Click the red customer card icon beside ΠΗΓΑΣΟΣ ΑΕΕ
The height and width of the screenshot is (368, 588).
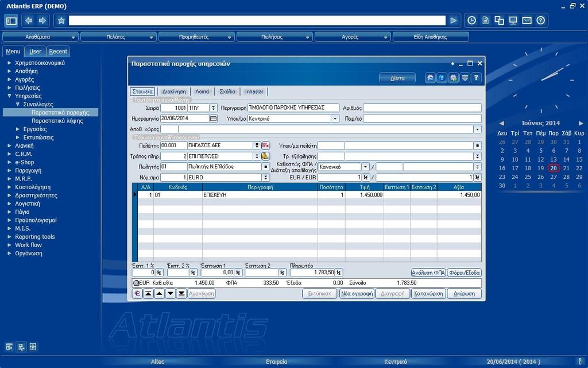[265, 145]
